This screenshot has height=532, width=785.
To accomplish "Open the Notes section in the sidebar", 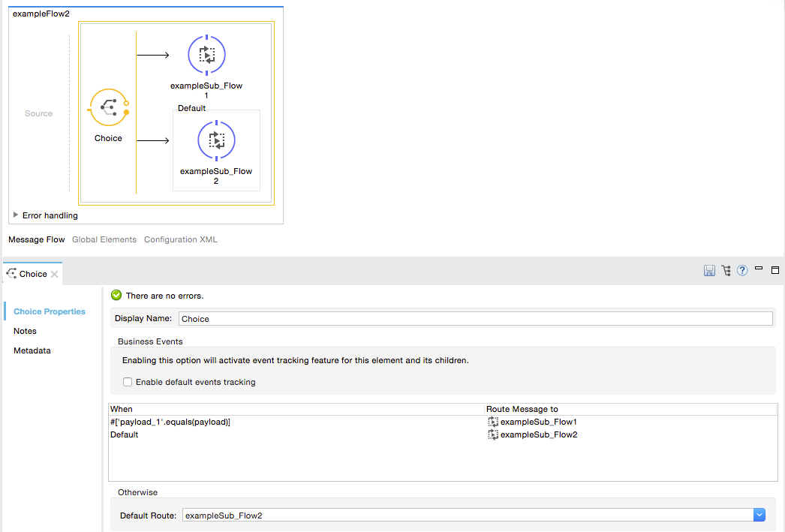I will coord(25,331).
